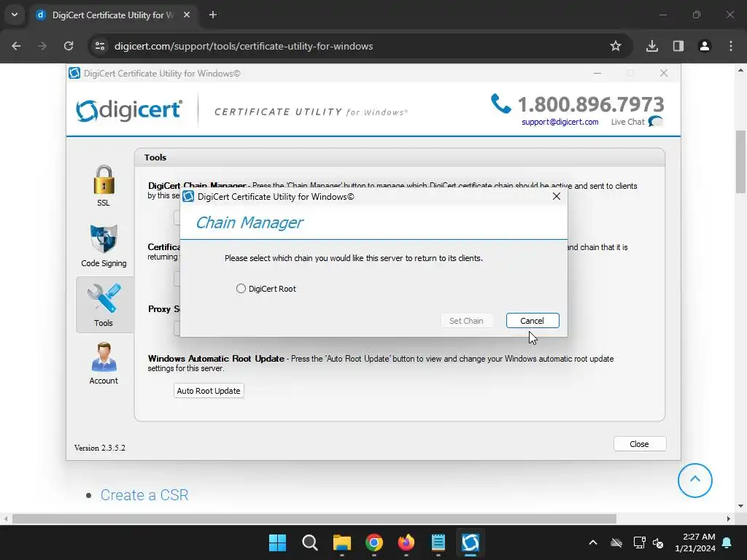Click the scroll-to-top circle arrow
This screenshot has width=747, height=560.
point(694,480)
